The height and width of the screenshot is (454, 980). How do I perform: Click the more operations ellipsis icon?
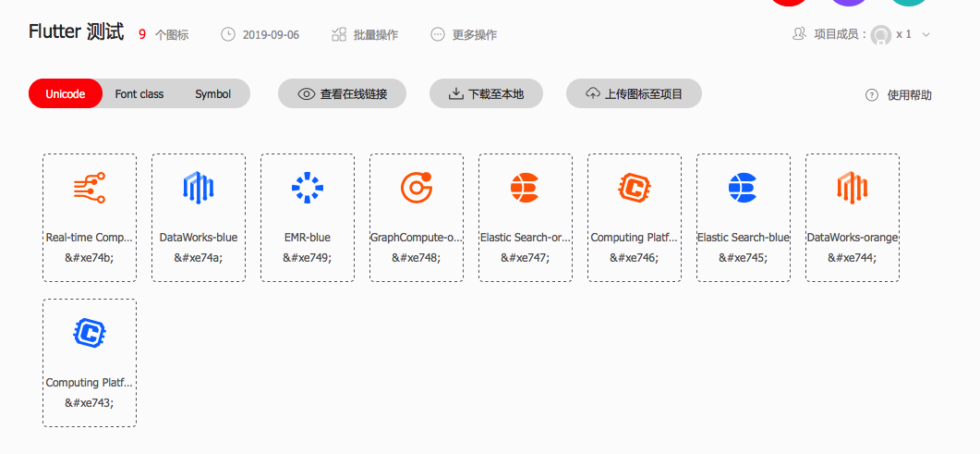(438, 34)
